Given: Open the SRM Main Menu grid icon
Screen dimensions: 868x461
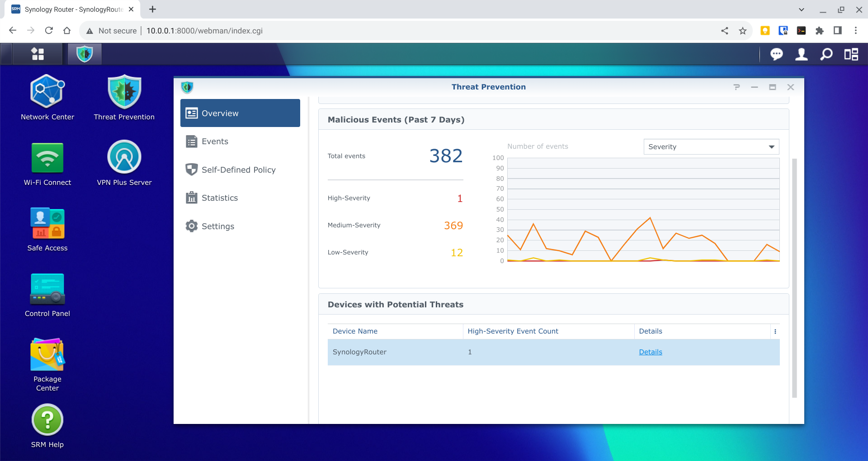Looking at the screenshot, I should pos(38,54).
